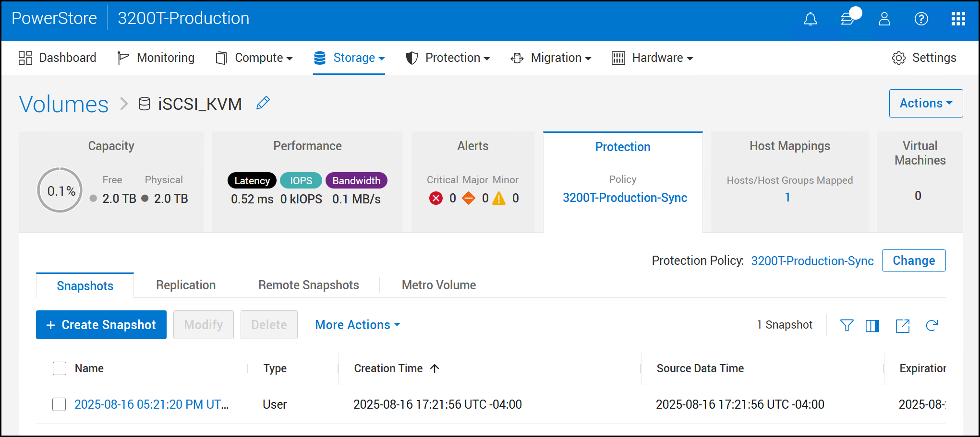Go to Dashboard
980x437 pixels.
[58, 58]
